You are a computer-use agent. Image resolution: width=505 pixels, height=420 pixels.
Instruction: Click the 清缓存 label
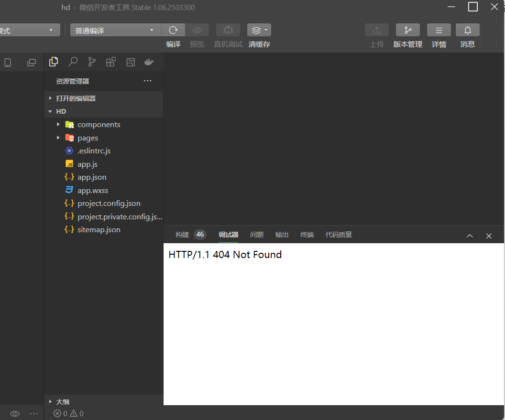point(259,44)
